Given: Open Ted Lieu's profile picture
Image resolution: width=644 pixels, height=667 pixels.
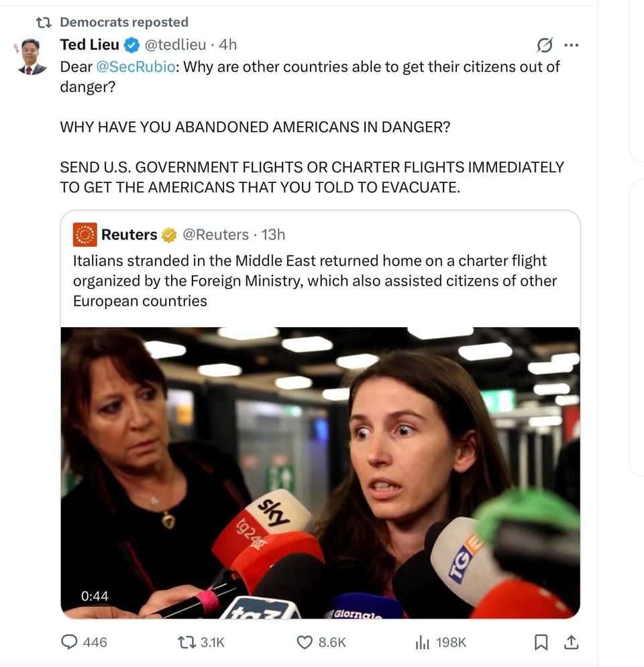Looking at the screenshot, I should pyautogui.click(x=31, y=56).
